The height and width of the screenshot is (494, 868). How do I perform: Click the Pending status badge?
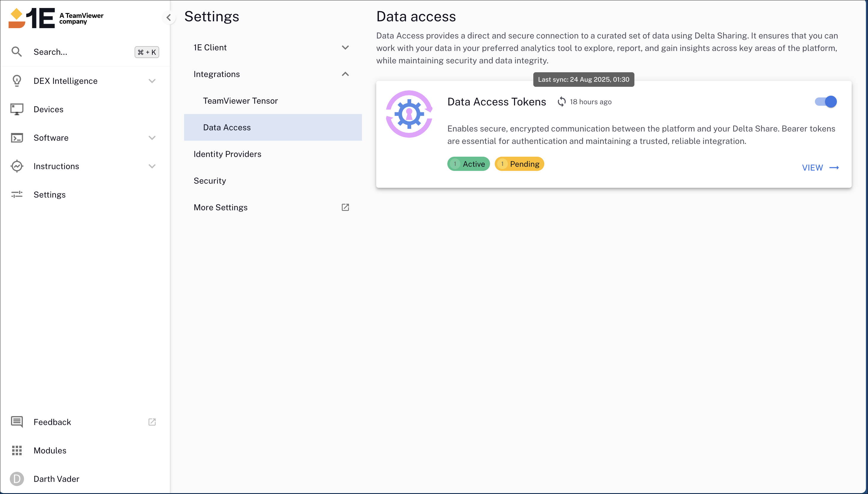click(519, 164)
